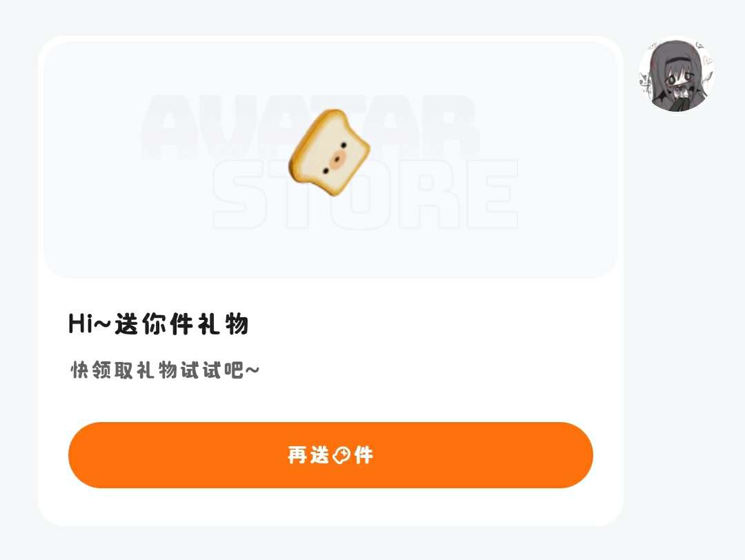Click the STORE outlined watermark text
The width and height of the screenshot is (745, 560).
[x=365, y=194]
